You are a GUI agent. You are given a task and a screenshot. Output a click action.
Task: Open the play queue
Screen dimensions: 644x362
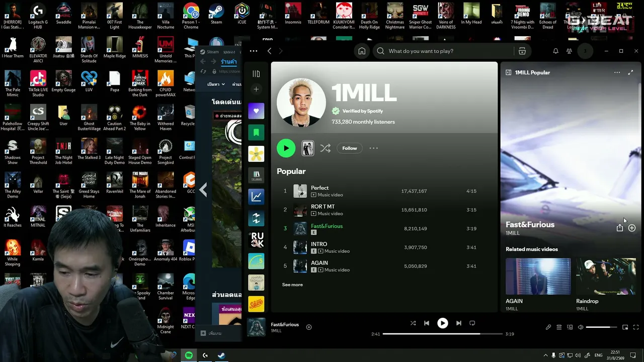559,327
